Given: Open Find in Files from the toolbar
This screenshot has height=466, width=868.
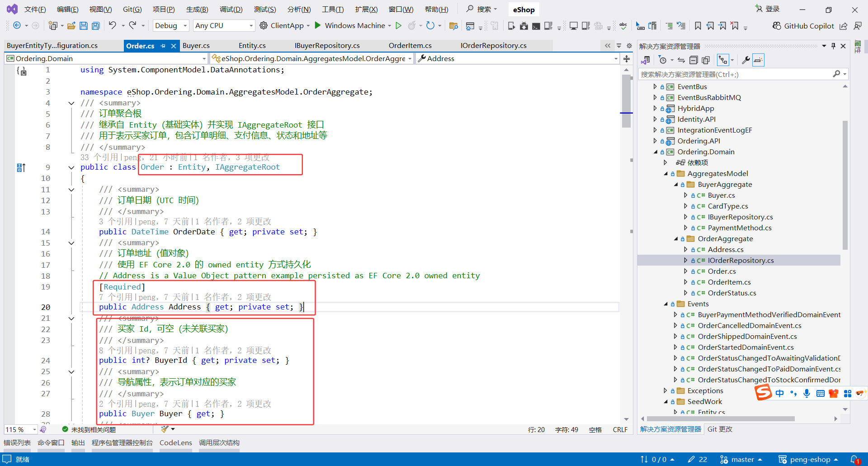Looking at the screenshot, I should coord(453,26).
